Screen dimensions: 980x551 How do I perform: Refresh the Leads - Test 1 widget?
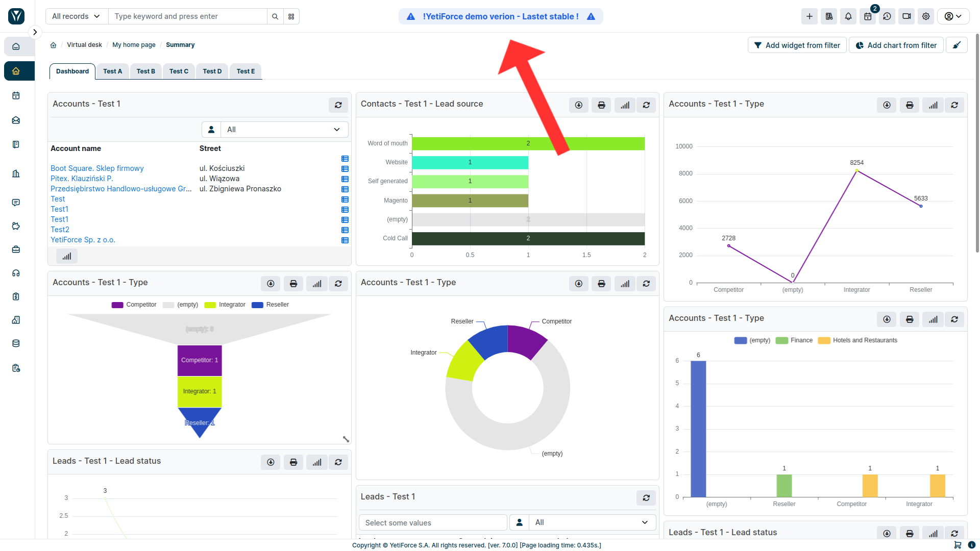pos(646,498)
